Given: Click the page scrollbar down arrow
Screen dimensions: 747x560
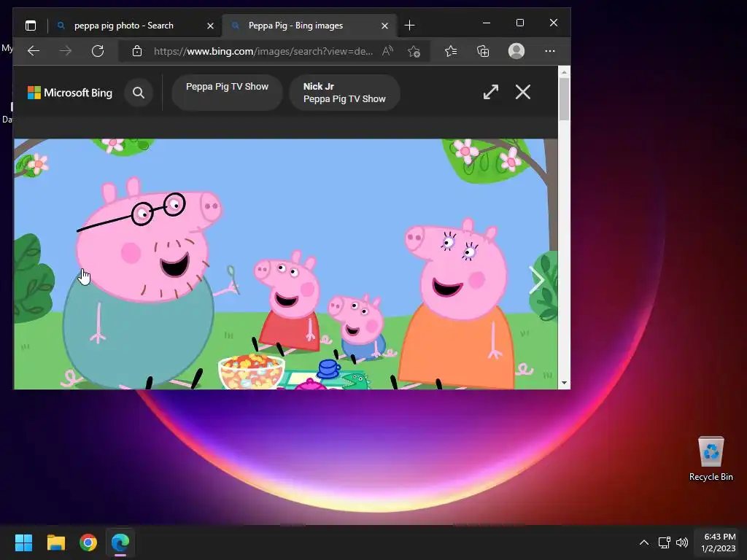Looking at the screenshot, I should pos(564,383).
